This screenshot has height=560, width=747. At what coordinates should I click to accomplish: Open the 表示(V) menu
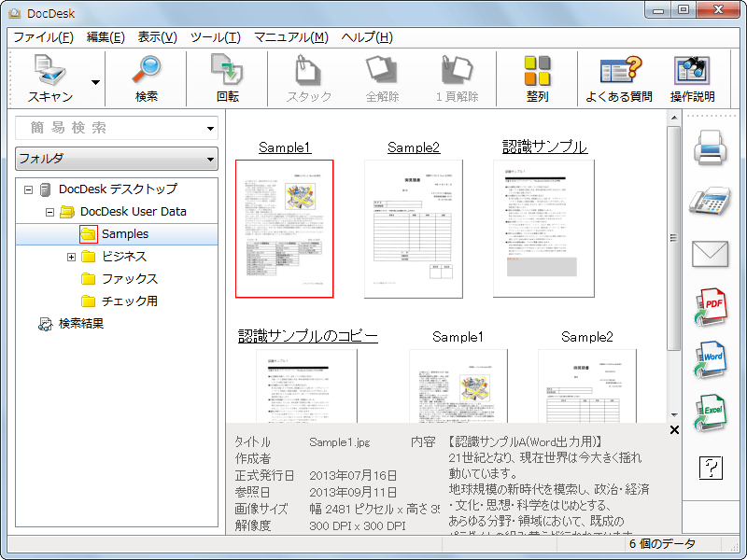157,37
